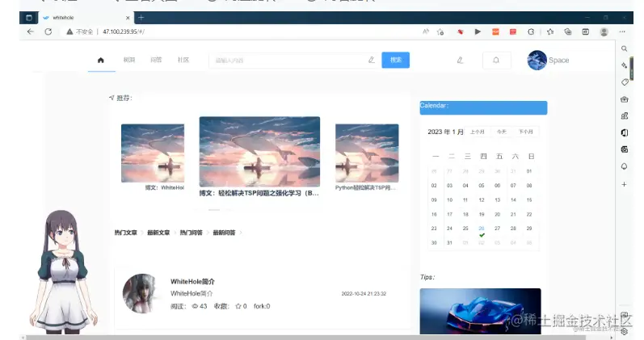Click the blue search button
This screenshot has width=644, height=340.
tap(395, 60)
